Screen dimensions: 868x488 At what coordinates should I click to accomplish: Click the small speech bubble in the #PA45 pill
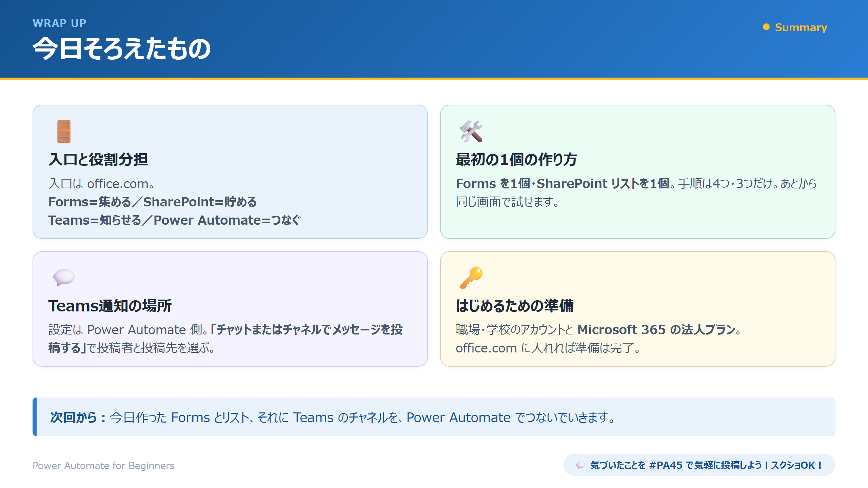click(580, 465)
